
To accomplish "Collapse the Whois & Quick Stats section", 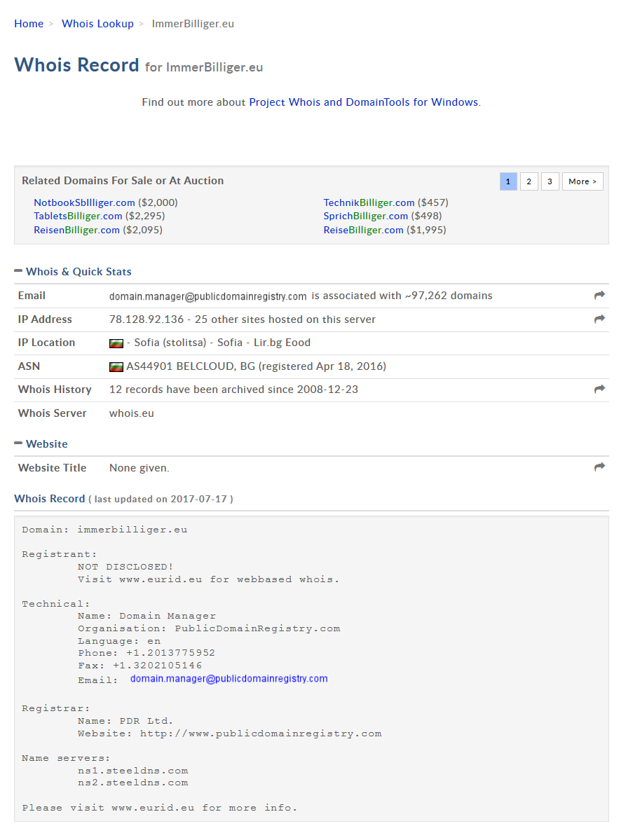I will (18, 271).
